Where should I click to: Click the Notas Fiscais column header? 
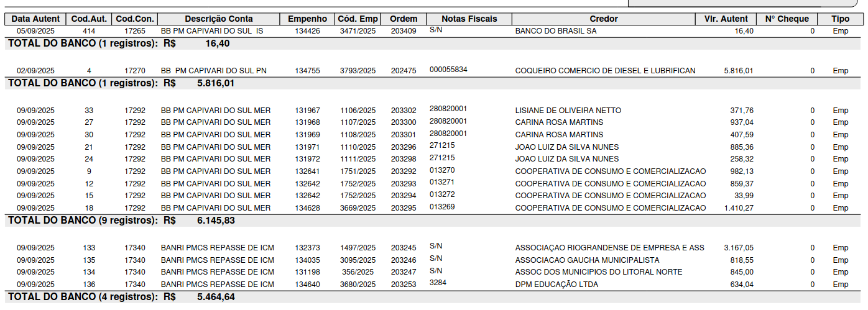click(x=469, y=19)
